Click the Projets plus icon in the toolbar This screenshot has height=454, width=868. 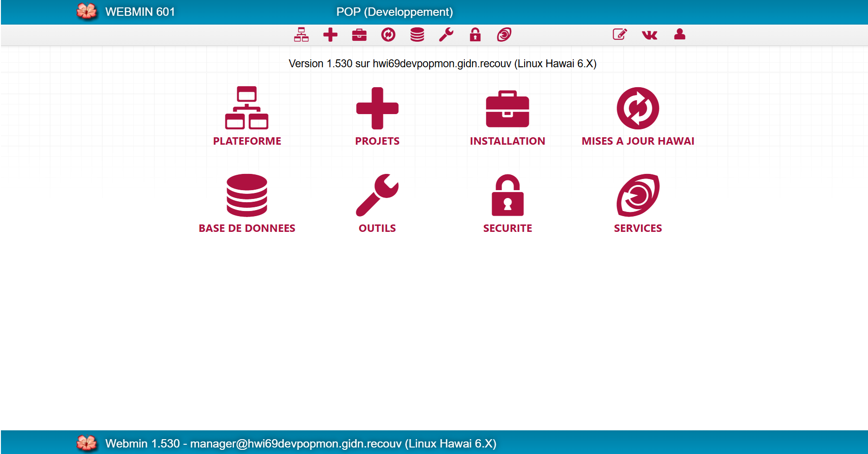click(330, 34)
